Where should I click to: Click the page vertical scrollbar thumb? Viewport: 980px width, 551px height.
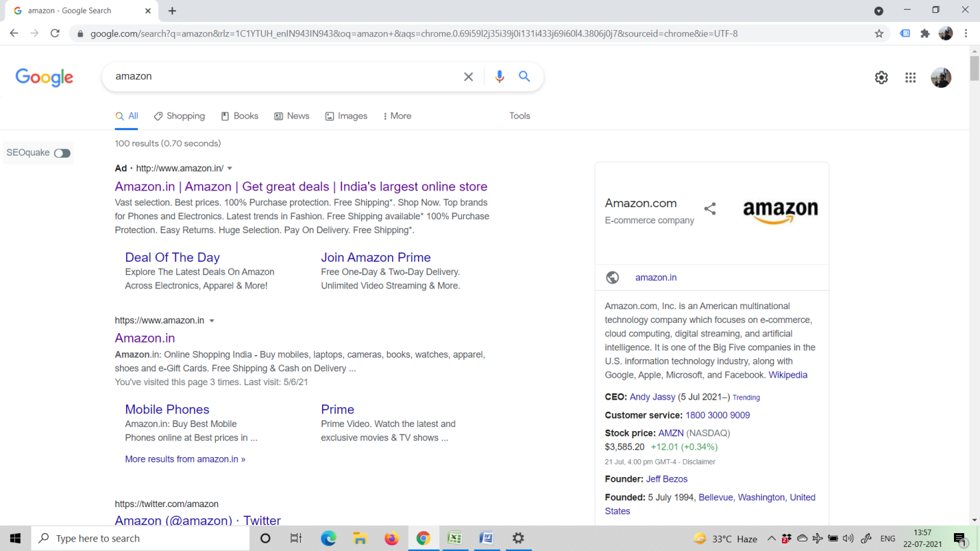click(x=975, y=69)
